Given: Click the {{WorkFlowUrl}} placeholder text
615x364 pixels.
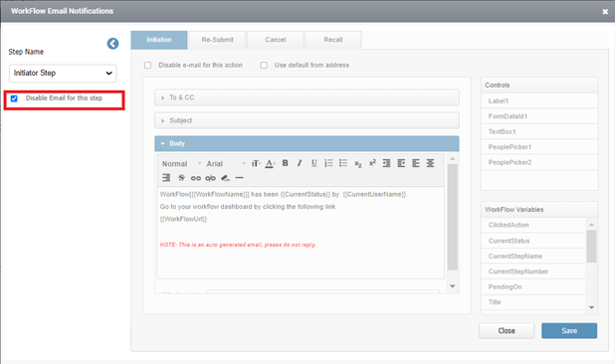Looking at the screenshot, I should coord(183,219).
